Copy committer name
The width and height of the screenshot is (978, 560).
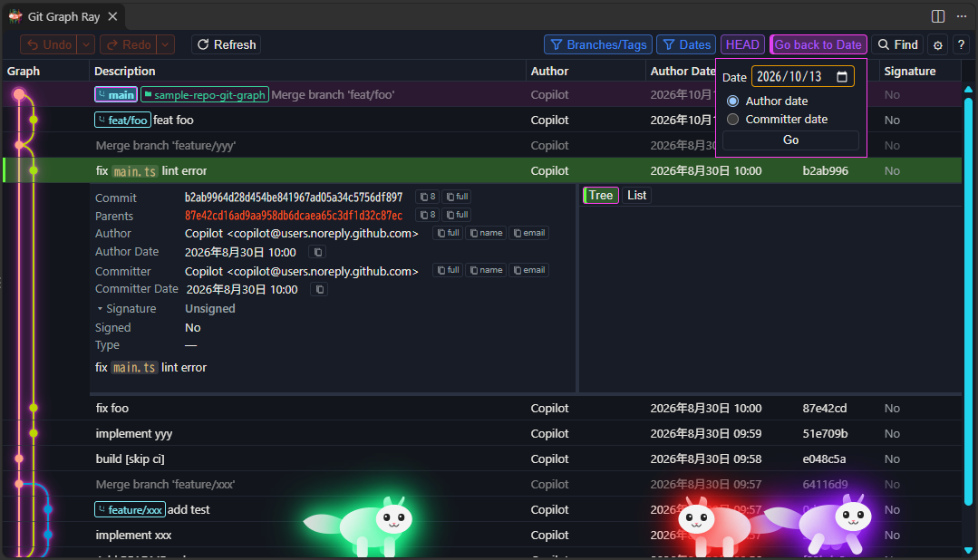(486, 270)
